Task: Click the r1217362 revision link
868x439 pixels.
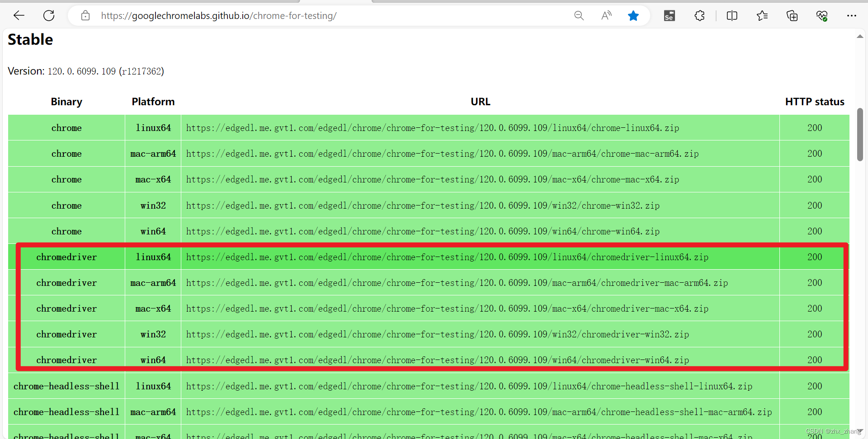Action: [142, 71]
